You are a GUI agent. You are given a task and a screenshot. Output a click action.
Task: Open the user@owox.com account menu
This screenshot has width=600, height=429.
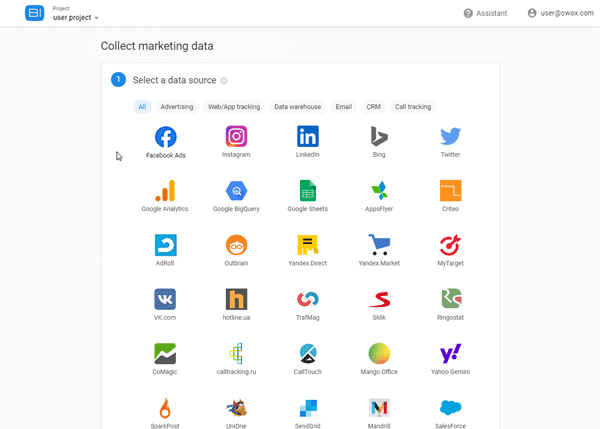click(x=560, y=13)
